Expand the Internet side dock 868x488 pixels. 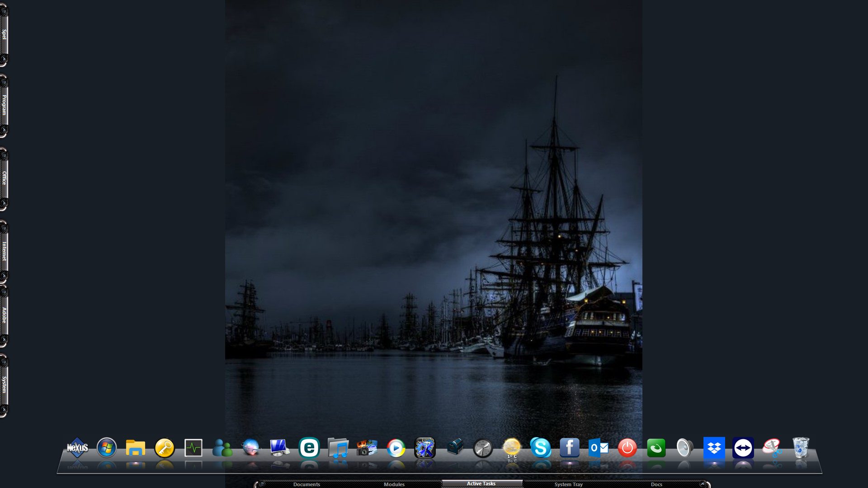[x=4, y=251]
